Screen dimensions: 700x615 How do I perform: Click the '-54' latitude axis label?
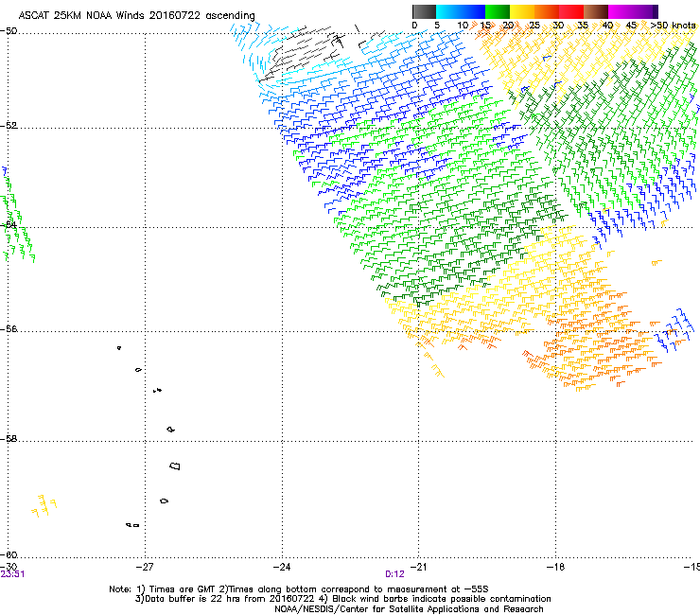click(9, 224)
